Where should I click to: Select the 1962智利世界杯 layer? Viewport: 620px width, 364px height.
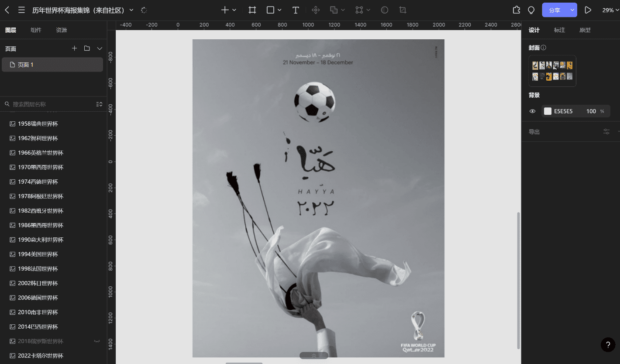tap(53, 138)
